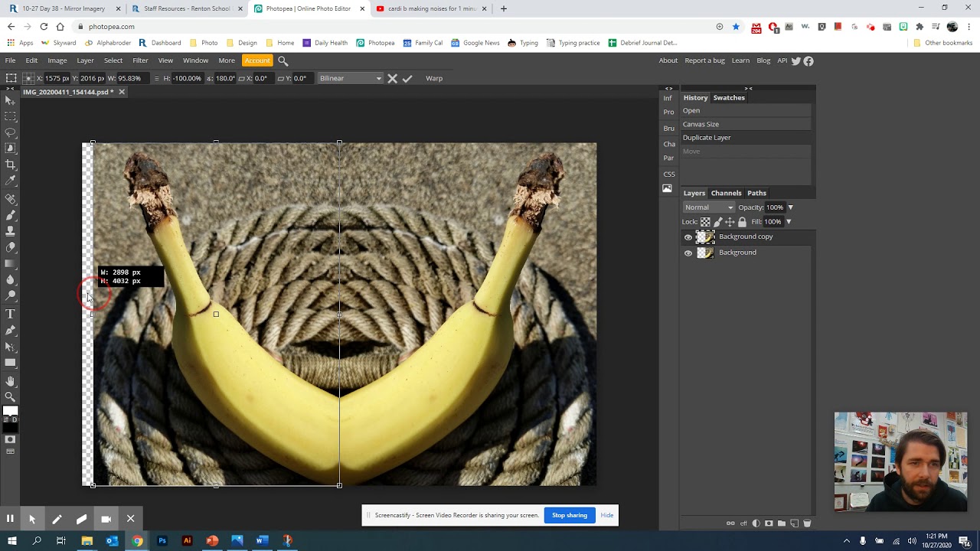
Task: Select the Hand tool
Action: pos(10,381)
